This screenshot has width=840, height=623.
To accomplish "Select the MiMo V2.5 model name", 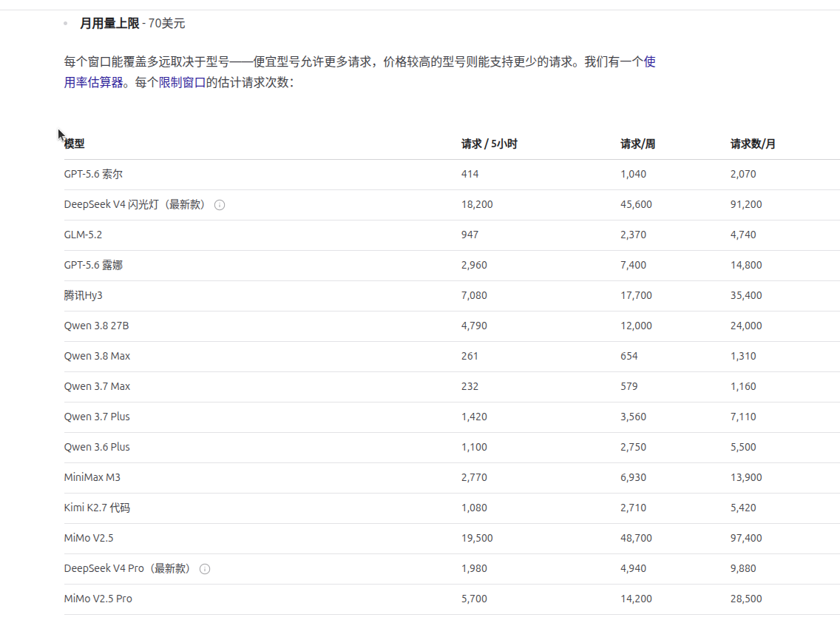I will click(x=89, y=538).
